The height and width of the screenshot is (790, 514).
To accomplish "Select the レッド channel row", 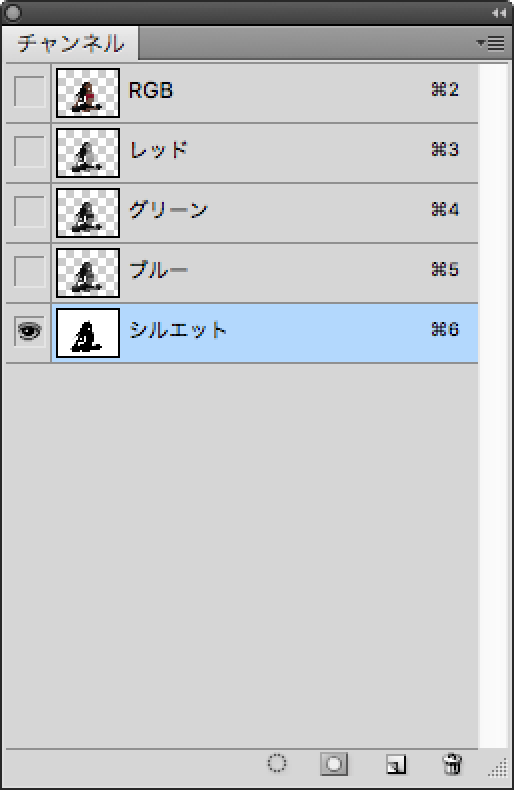I will pos(265,153).
